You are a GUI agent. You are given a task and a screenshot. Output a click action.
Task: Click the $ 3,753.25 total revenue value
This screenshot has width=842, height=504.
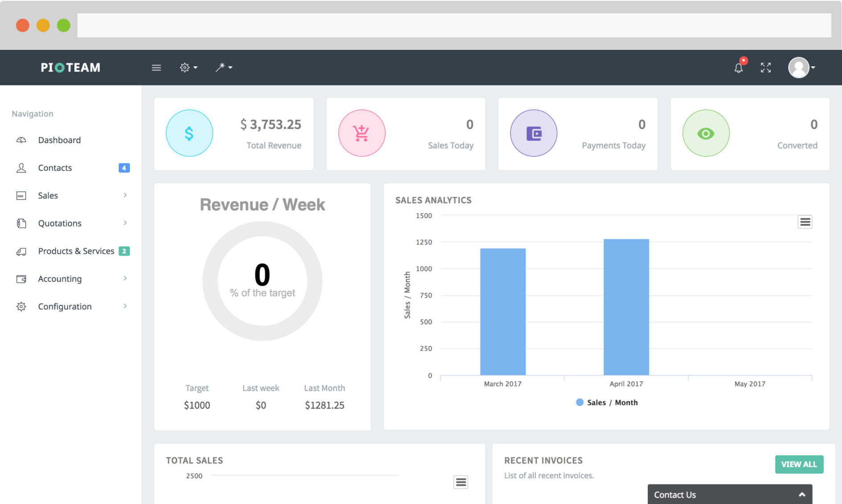point(271,124)
